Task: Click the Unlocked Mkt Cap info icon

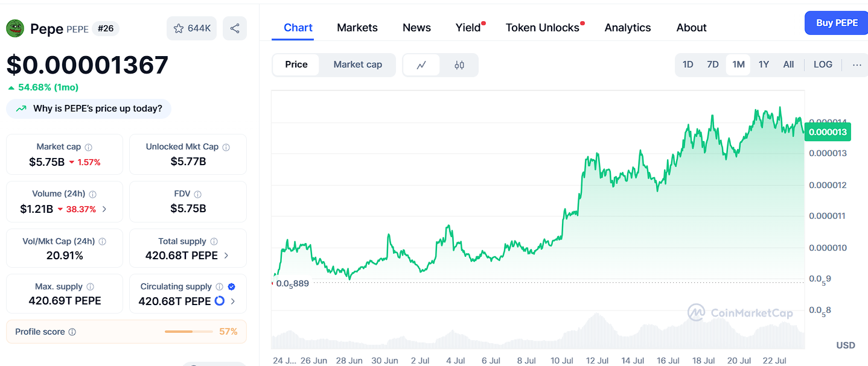Action: (x=226, y=147)
